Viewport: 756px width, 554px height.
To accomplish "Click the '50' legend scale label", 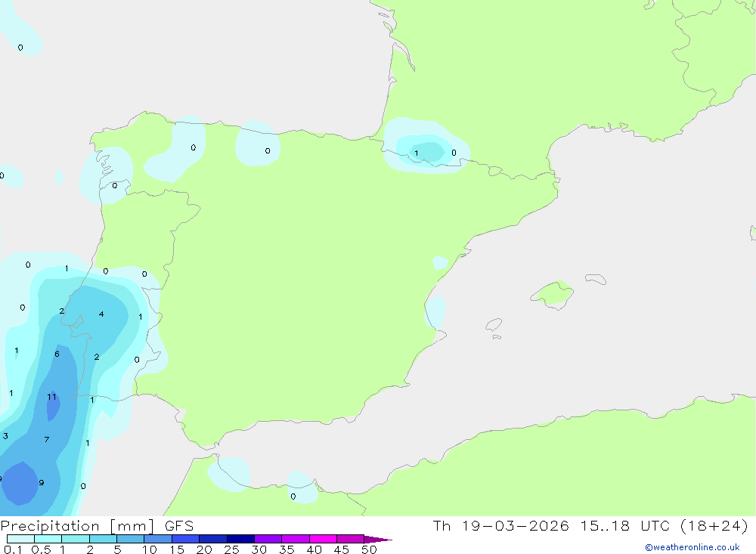I will click(370, 549).
